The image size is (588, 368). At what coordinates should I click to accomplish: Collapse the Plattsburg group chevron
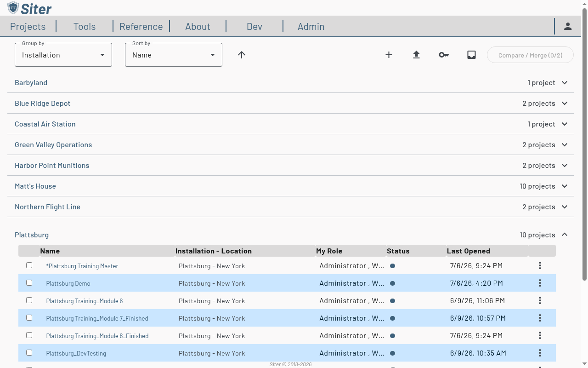565,235
